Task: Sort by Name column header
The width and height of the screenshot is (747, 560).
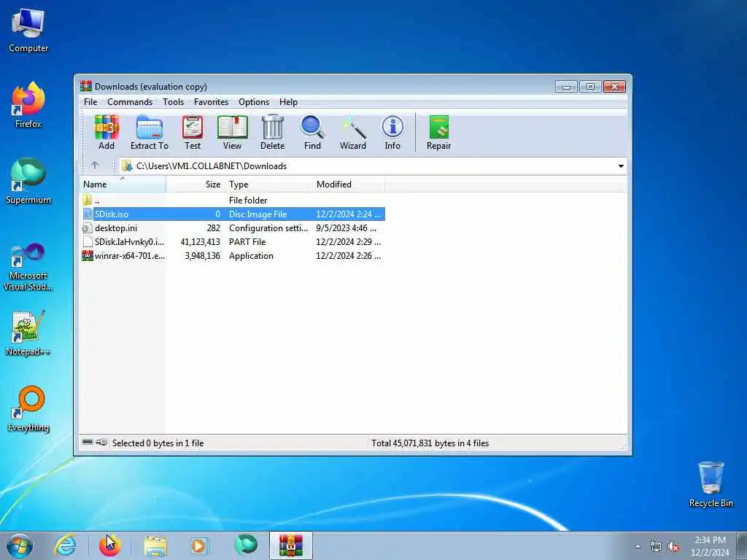Action: 123,184
